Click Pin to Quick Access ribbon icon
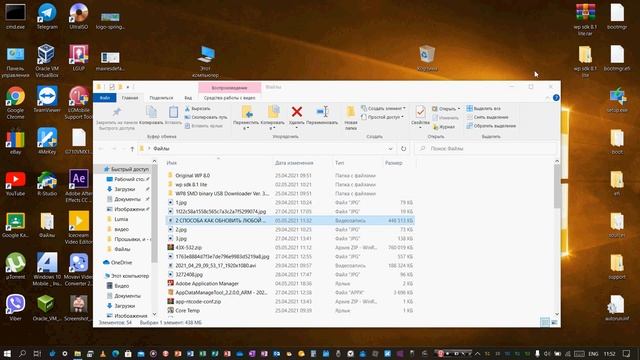The height and width of the screenshot is (360, 640). 117,112
